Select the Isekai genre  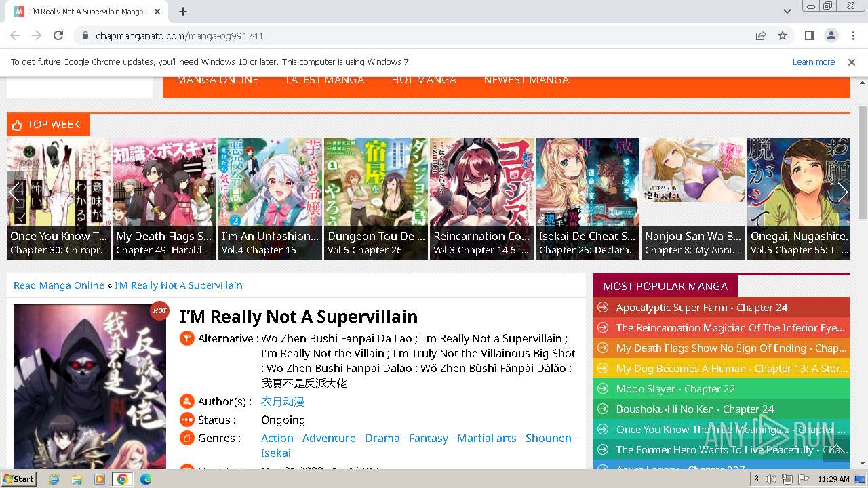pos(276,453)
